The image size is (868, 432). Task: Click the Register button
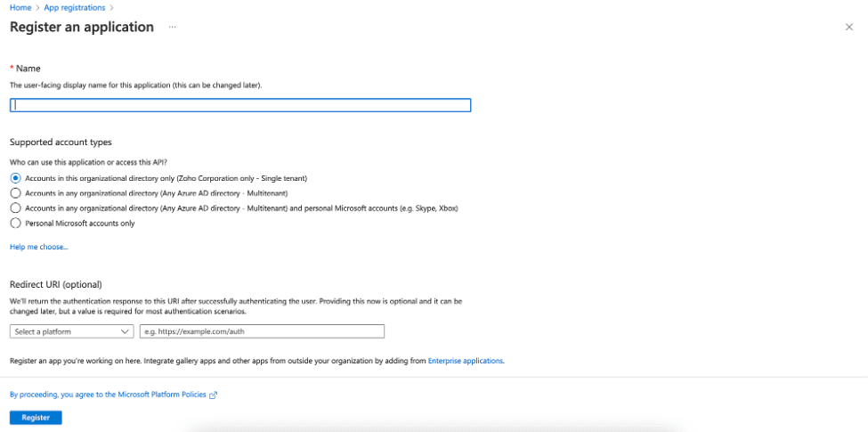pos(36,417)
